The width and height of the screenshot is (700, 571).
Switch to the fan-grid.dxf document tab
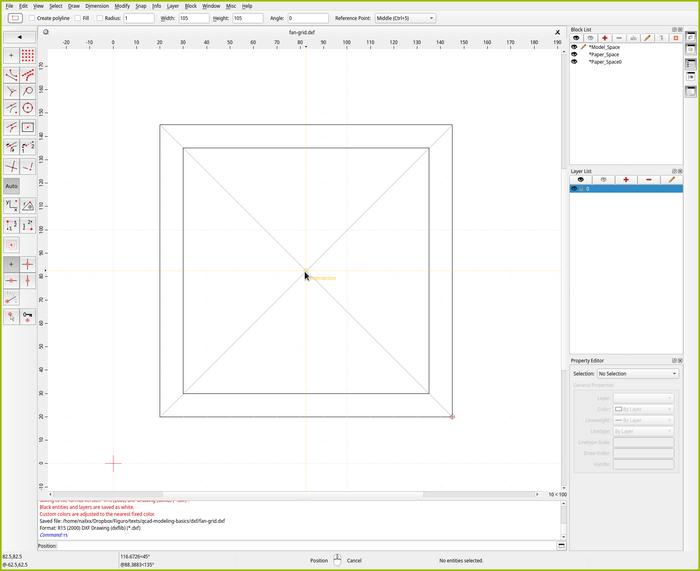pyautogui.click(x=302, y=32)
